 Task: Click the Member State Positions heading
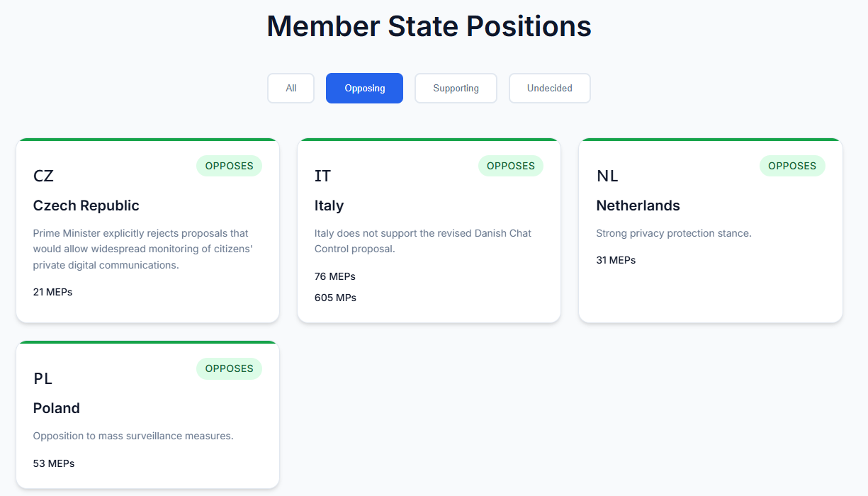(429, 26)
